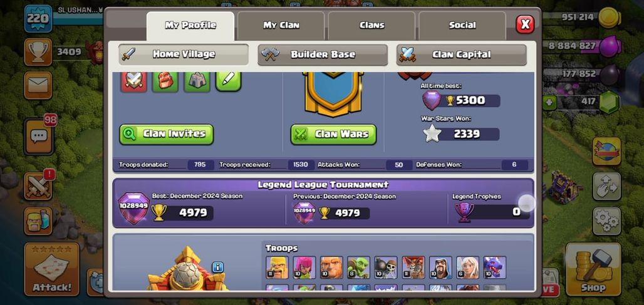Open the barbarian army training icon
644x305 pixels.
point(38,221)
